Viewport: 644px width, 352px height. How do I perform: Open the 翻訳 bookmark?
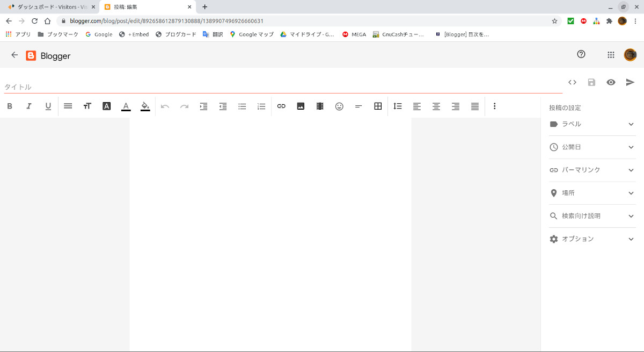213,34
